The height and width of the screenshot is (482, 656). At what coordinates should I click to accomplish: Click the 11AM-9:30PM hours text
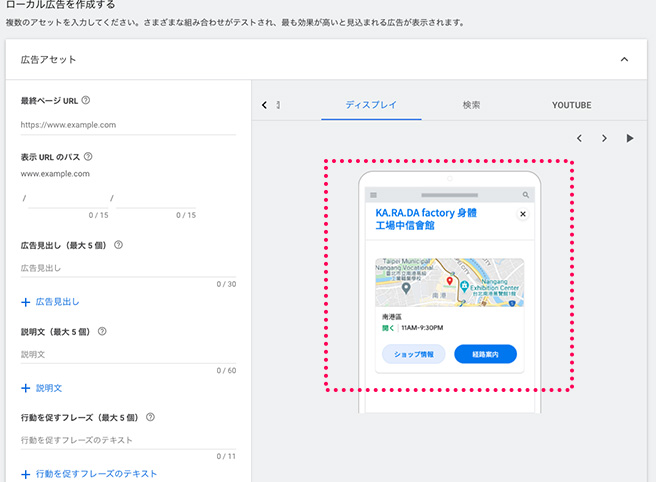(422, 328)
